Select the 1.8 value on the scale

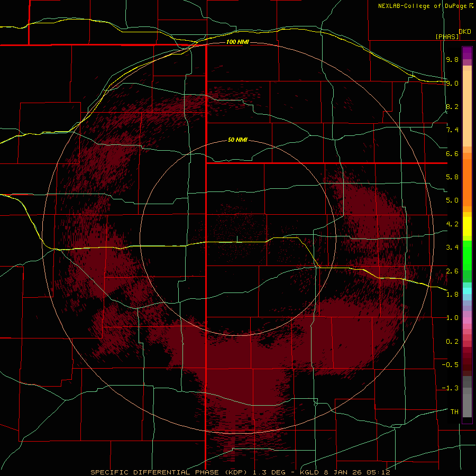click(x=452, y=295)
